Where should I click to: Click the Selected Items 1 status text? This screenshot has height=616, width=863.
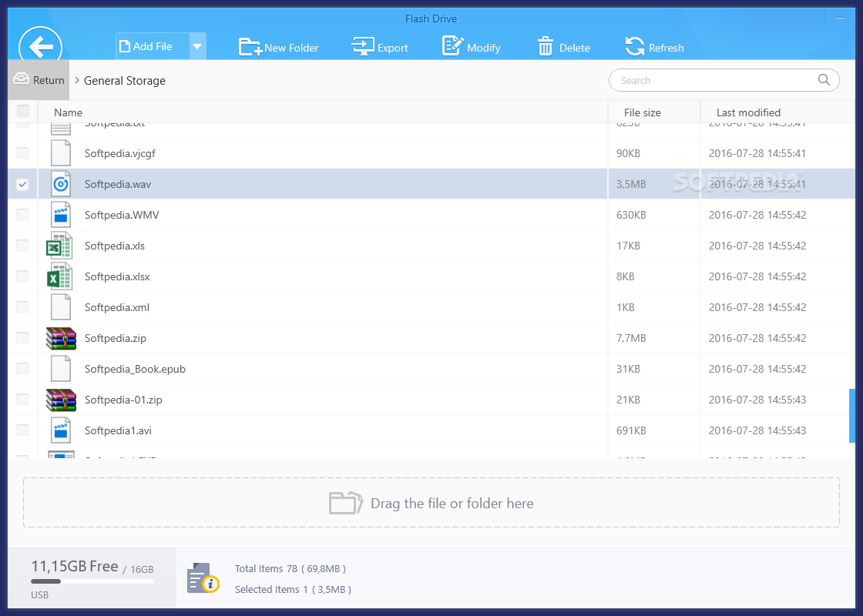point(293,590)
